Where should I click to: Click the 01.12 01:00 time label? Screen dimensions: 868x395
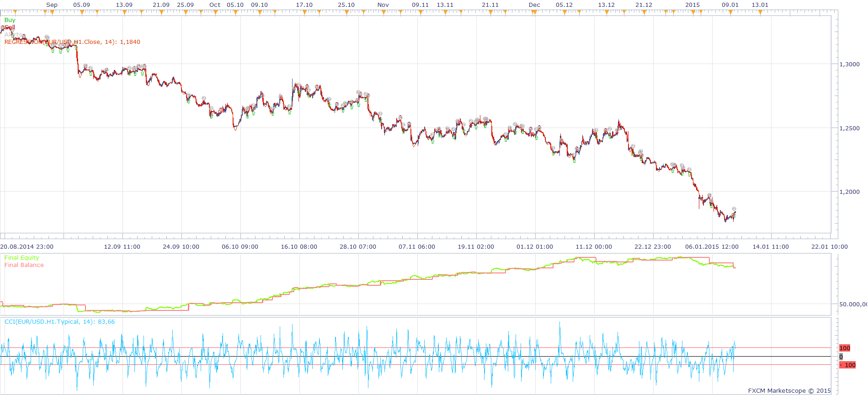point(535,247)
